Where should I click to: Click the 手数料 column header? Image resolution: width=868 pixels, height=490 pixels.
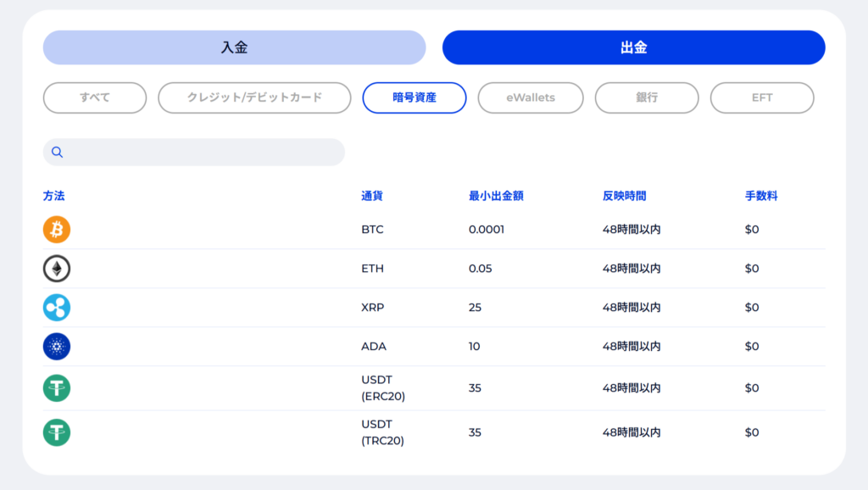pyautogui.click(x=761, y=196)
